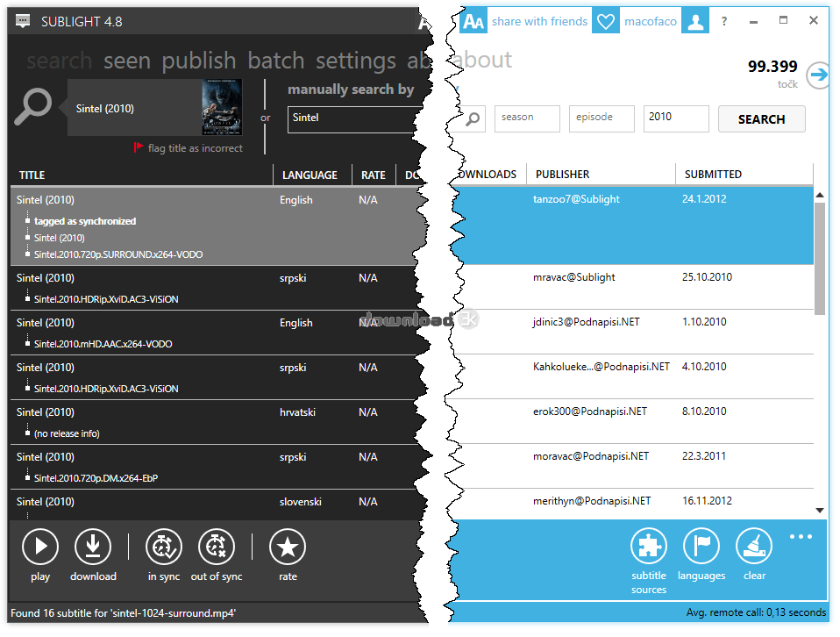Open the settings tab
840x637 pixels.
pyautogui.click(x=356, y=61)
